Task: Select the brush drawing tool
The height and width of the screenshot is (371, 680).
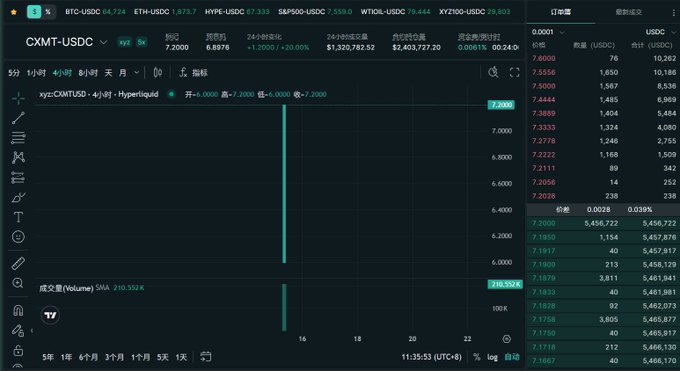Action: coord(18,197)
